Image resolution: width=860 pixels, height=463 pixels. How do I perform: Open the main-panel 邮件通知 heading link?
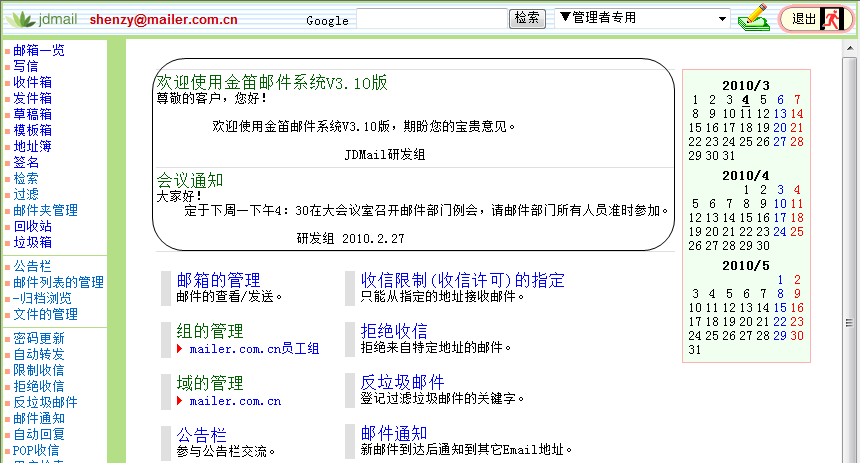point(394,433)
